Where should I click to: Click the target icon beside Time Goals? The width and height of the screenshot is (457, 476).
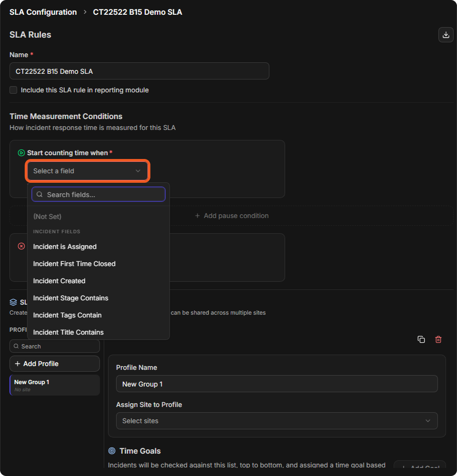[112, 451]
